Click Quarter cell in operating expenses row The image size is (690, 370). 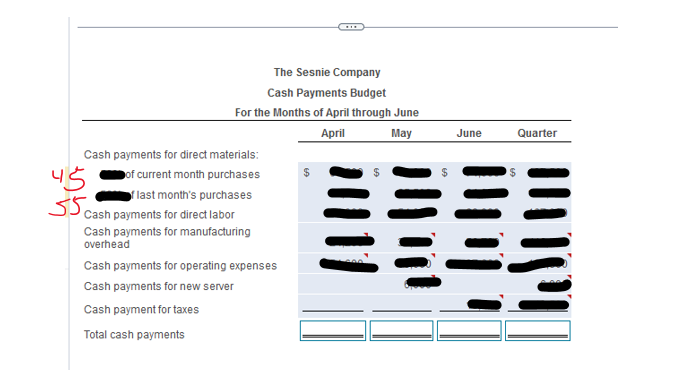(538, 264)
